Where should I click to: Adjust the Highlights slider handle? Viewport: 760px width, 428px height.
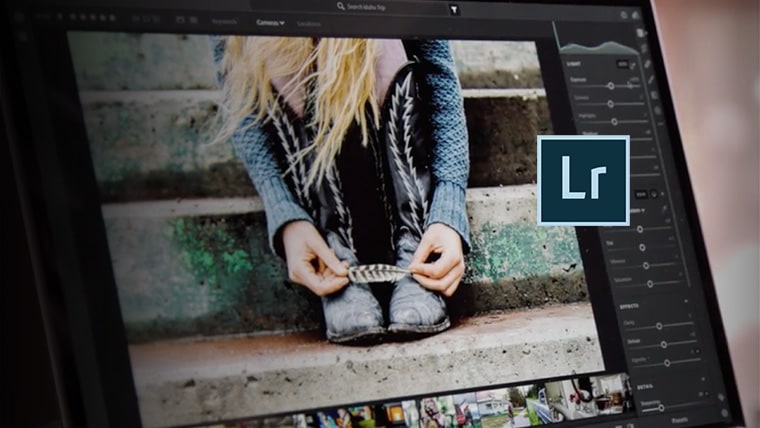pos(614,122)
